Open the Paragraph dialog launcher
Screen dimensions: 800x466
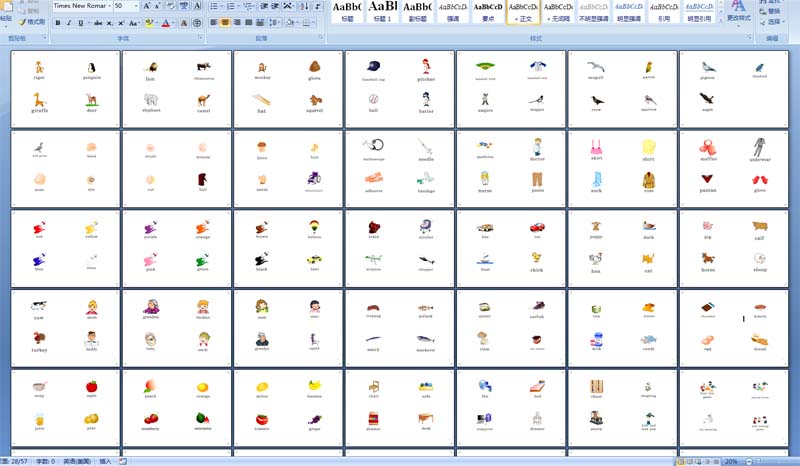click(x=321, y=38)
